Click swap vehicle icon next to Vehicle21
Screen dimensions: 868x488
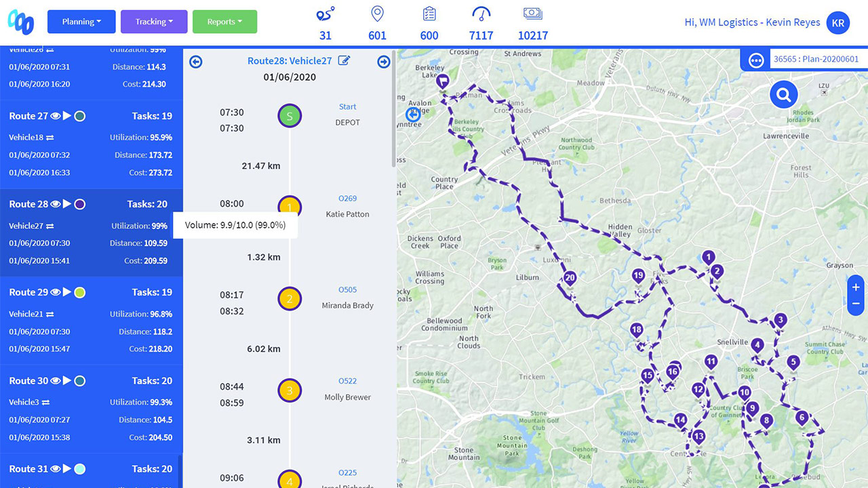[50, 314]
